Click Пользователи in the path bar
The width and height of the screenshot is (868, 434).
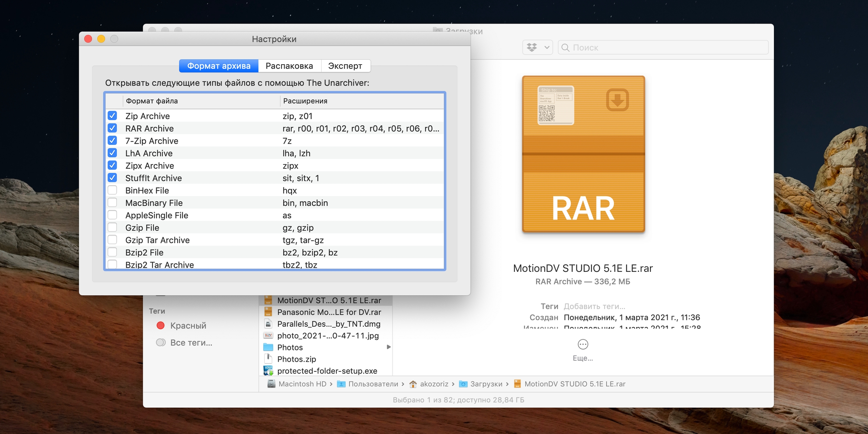368,384
